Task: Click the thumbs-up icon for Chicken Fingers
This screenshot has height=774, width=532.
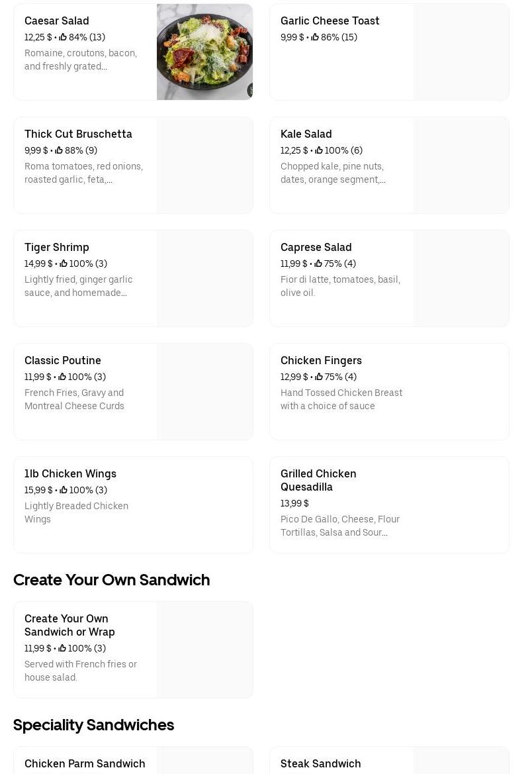Action: pyautogui.click(x=319, y=377)
